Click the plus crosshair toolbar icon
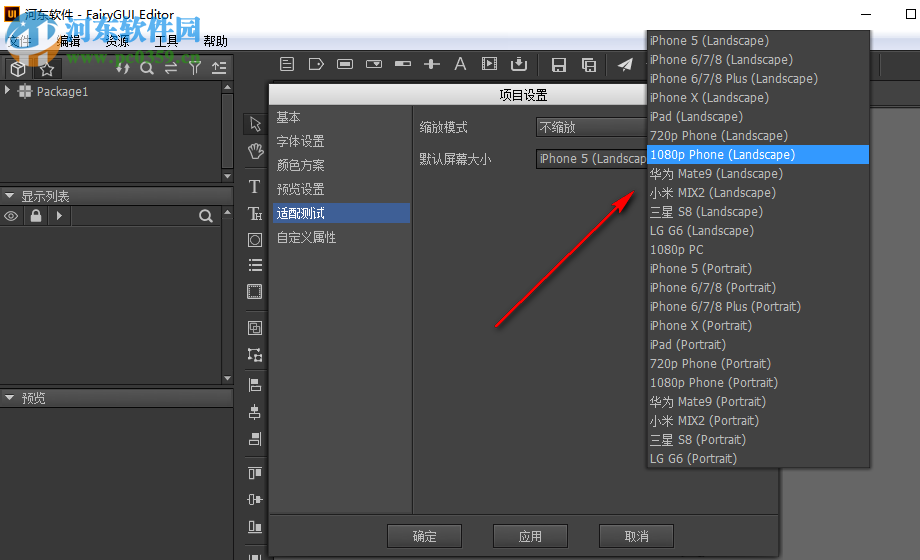The image size is (920, 560). (x=432, y=64)
